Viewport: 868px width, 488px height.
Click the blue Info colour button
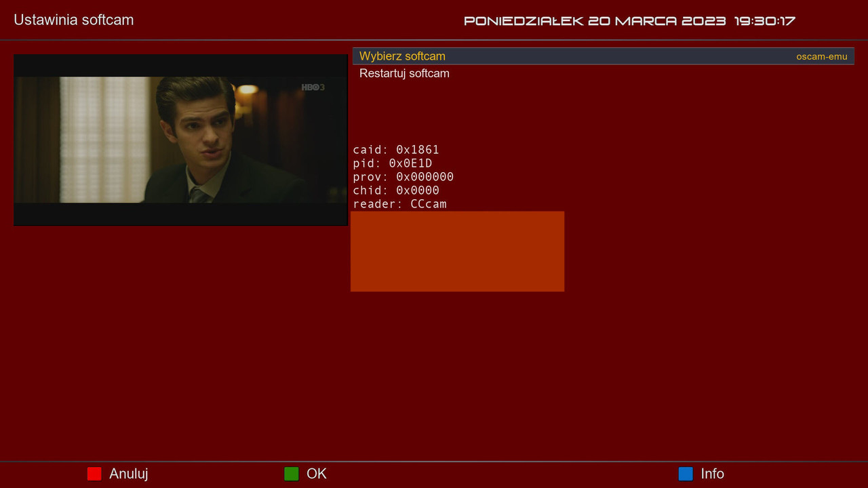[686, 474]
